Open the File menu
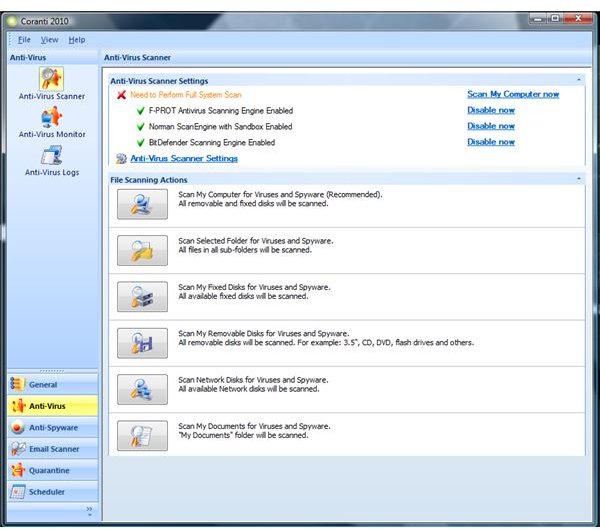This screenshot has height=530, width=600. pyautogui.click(x=24, y=40)
